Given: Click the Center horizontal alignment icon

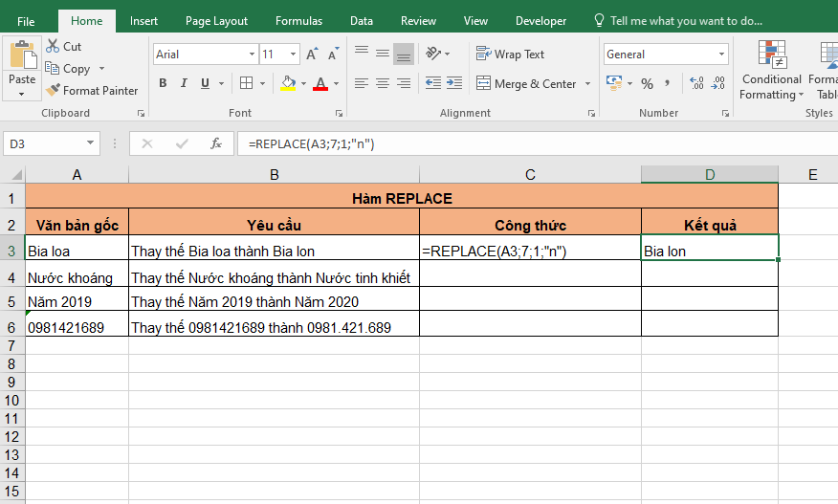Looking at the screenshot, I should click(382, 84).
